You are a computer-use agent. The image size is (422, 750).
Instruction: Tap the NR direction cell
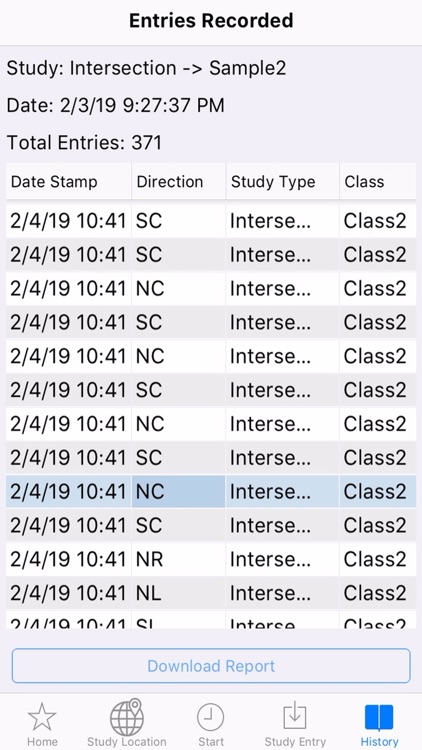point(178,560)
